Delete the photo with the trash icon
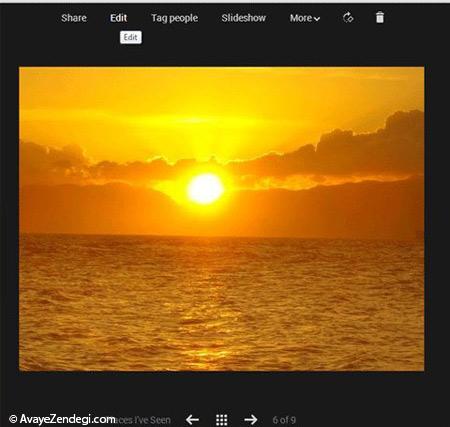The width and height of the screenshot is (450, 427). (x=380, y=17)
